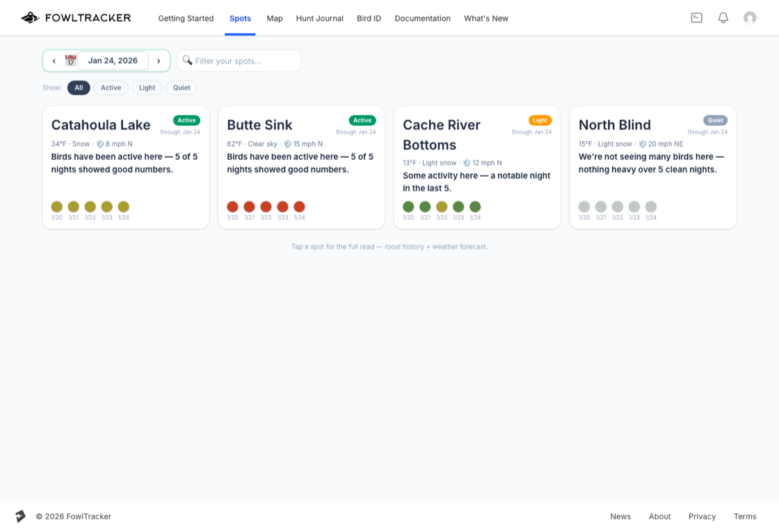Click North Blind 1/24 gray dot
Image resolution: width=779 pixels, height=532 pixels.
point(651,207)
